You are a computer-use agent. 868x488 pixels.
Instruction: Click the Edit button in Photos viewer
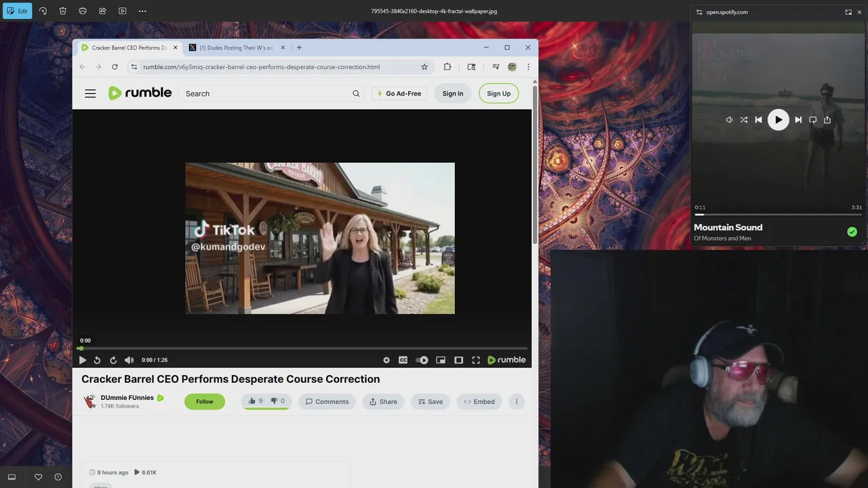(x=17, y=11)
